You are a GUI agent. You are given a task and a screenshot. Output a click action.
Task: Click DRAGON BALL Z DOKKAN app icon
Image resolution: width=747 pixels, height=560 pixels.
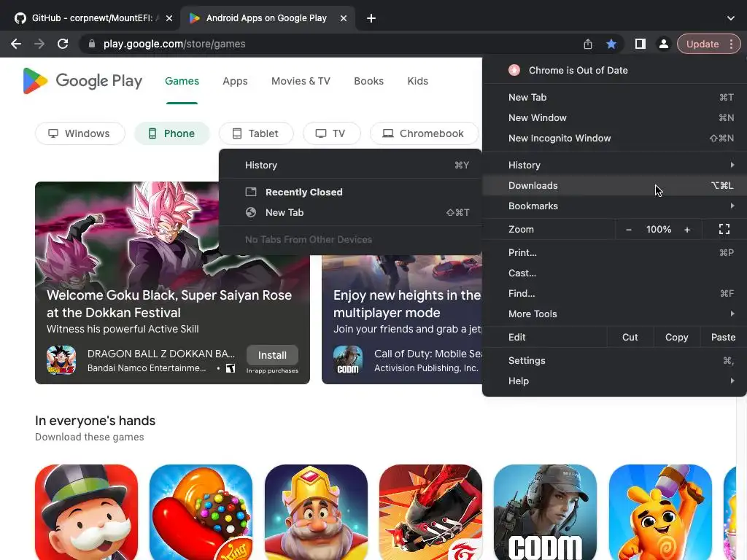coord(61,360)
